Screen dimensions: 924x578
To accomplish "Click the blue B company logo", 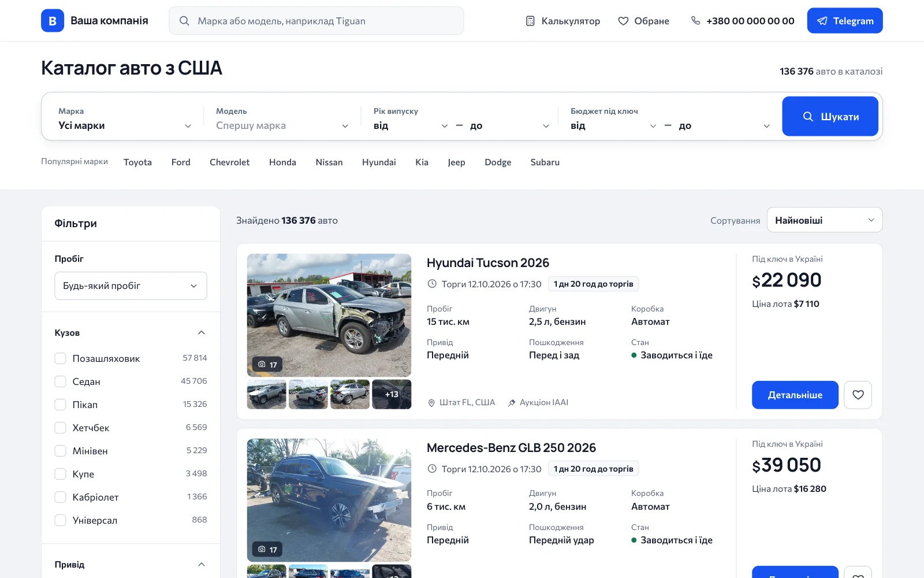I will point(53,21).
